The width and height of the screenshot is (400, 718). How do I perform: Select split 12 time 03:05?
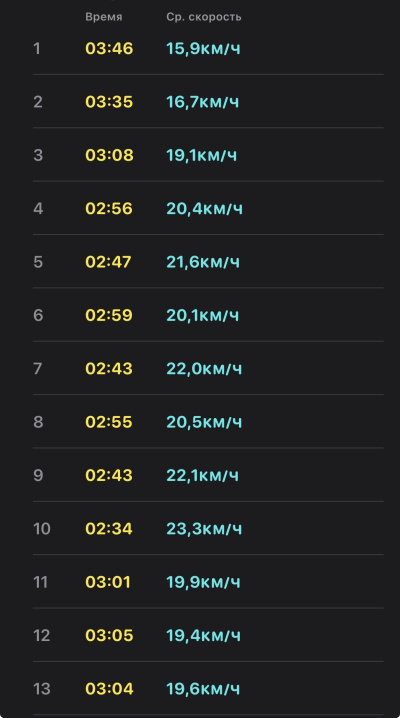click(x=109, y=636)
